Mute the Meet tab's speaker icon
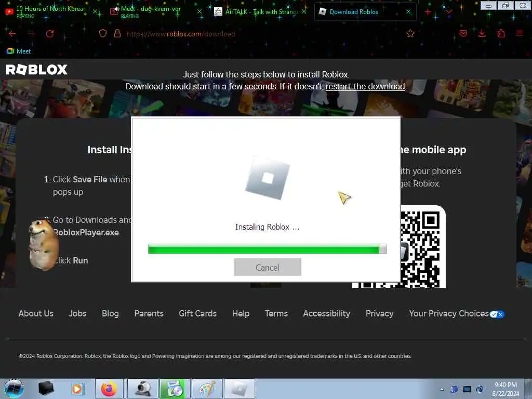The image size is (532, 399). tap(117, 9)
